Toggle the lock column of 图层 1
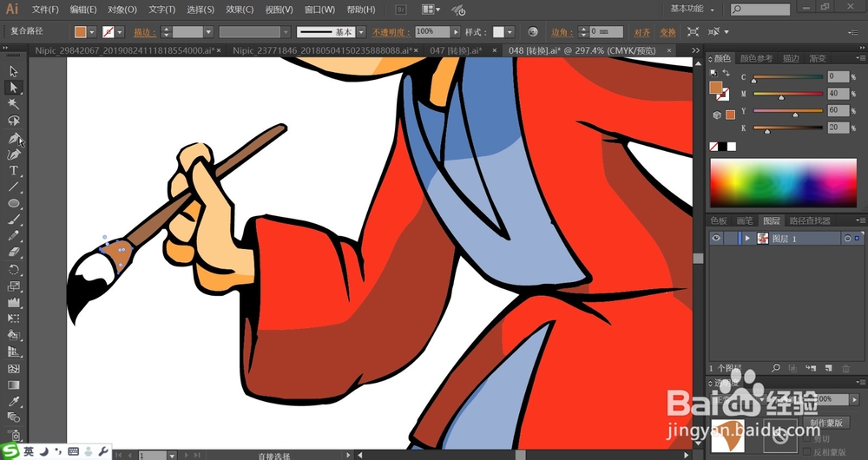This screenshot has width=868, height=460. 730,238
